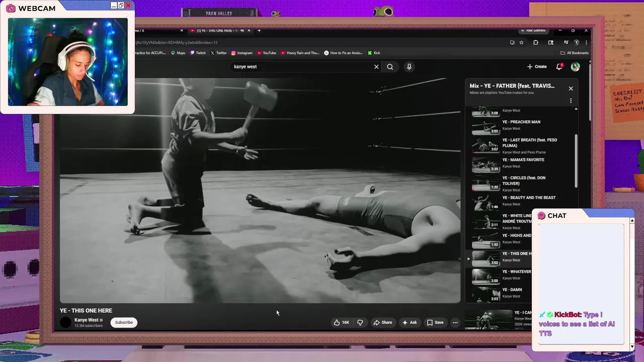
Task: Click currently playing THIS ONE HERE thumbnail
Action: click(x=486, y=258)
